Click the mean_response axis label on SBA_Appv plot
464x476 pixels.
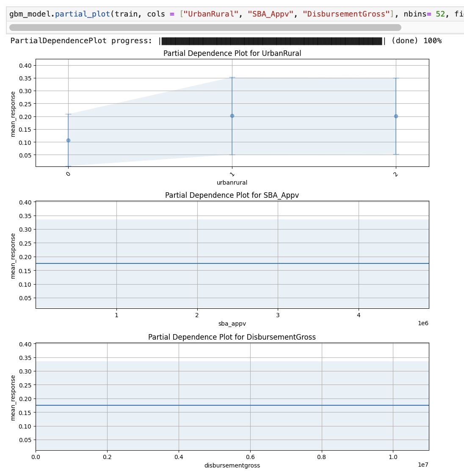pos(14,255)
